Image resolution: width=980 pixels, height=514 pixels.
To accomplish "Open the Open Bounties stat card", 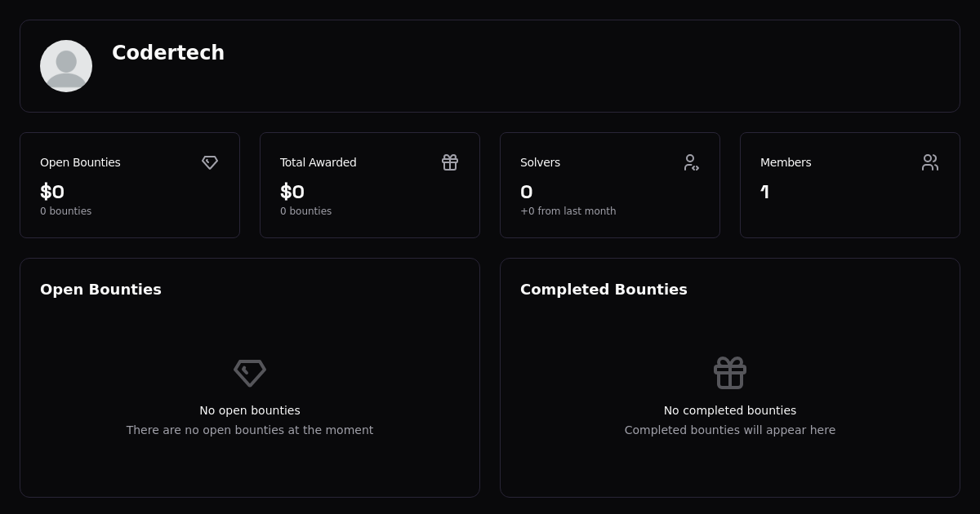I will click(130, 184).
